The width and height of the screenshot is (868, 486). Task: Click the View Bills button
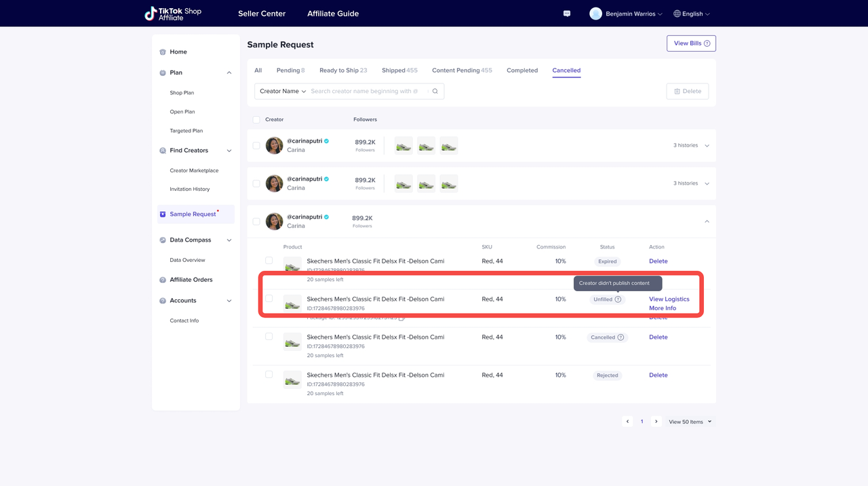click(x=691, y=43)
